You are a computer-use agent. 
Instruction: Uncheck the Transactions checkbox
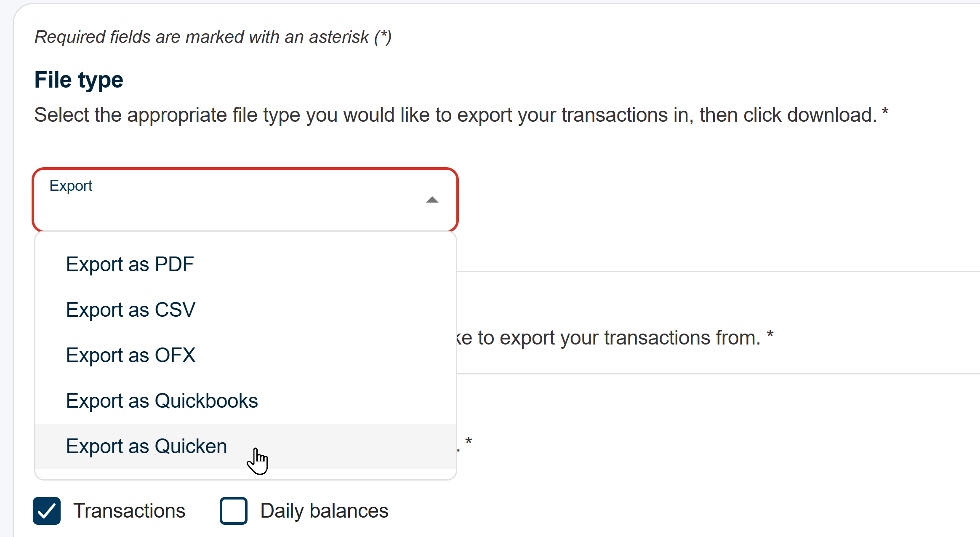[47, 511]
